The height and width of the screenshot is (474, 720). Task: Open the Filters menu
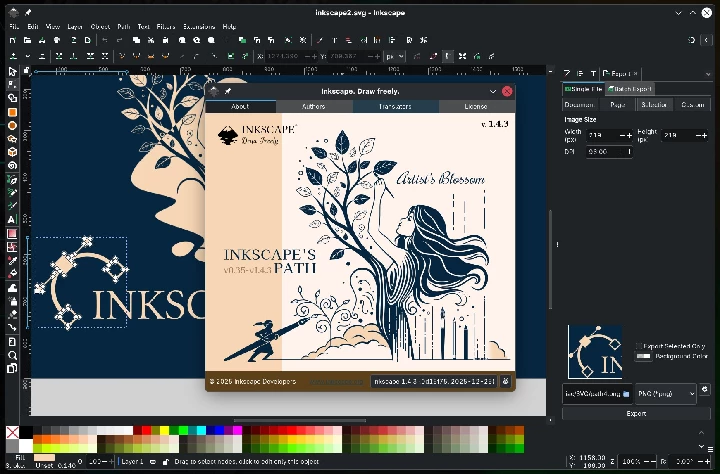(x=166, y=26)
